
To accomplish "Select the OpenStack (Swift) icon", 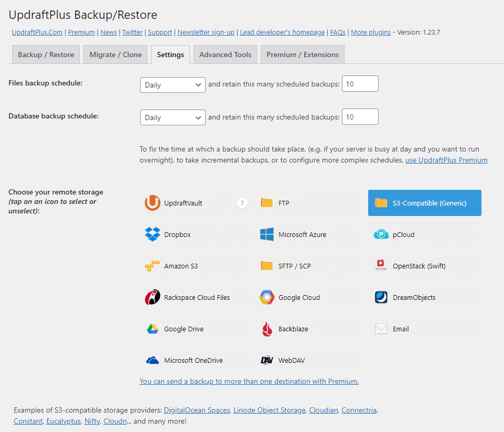I will click(x=381, y=266).
